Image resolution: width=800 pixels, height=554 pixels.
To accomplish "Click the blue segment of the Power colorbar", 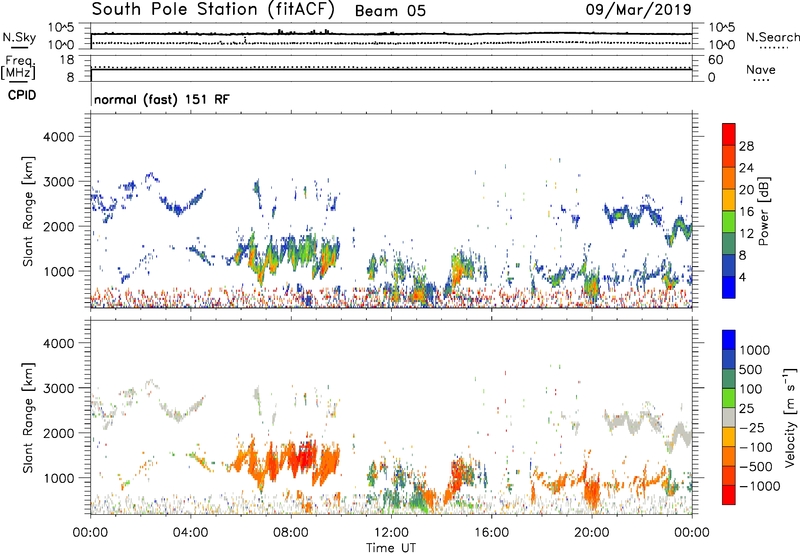I will point(729,287).
